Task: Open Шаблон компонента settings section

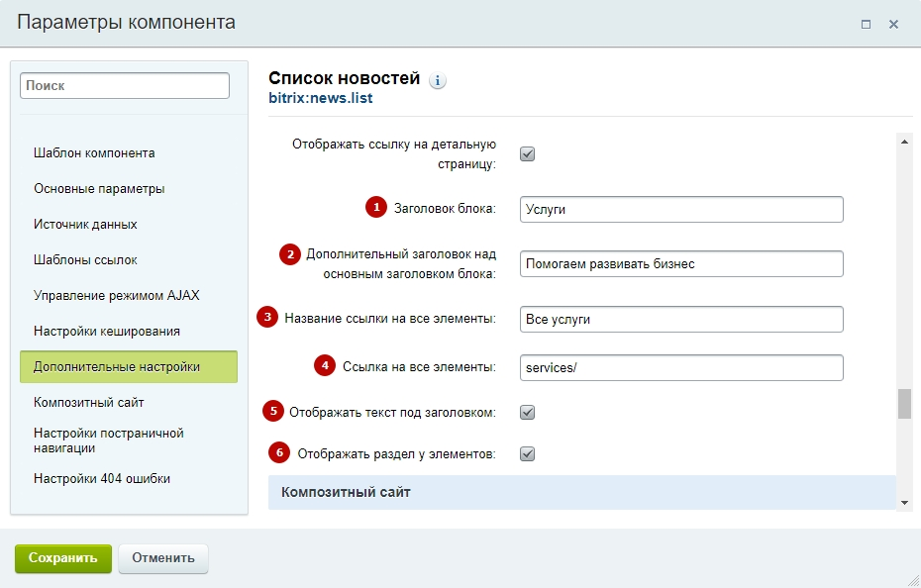Action: tap(94, 153)
